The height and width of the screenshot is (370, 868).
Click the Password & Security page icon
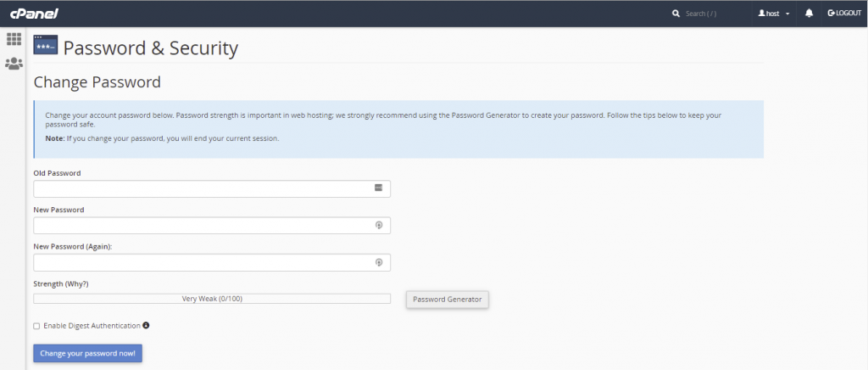[46, 45]
